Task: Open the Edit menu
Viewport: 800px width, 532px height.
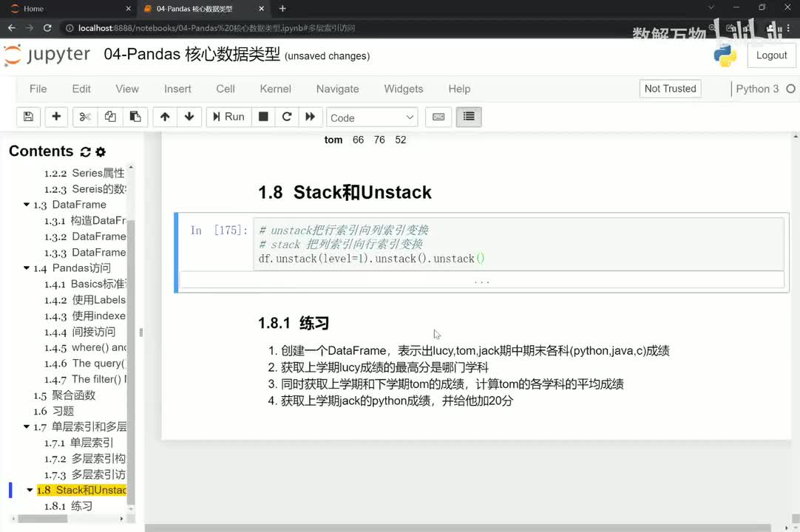Action: [81, 89]
